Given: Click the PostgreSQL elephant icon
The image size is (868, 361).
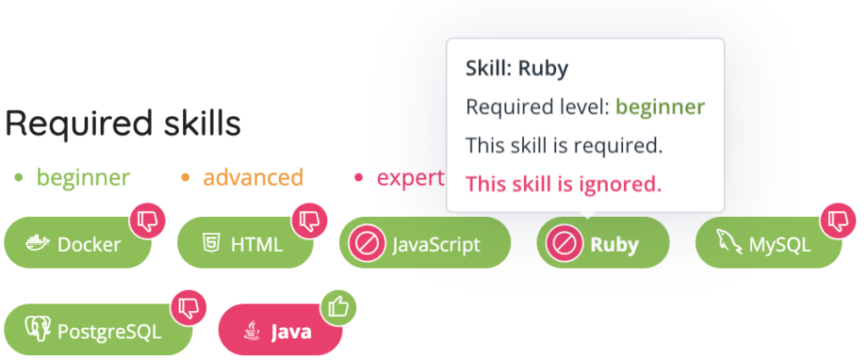Looking at the screenshot, I should point(38,330).
